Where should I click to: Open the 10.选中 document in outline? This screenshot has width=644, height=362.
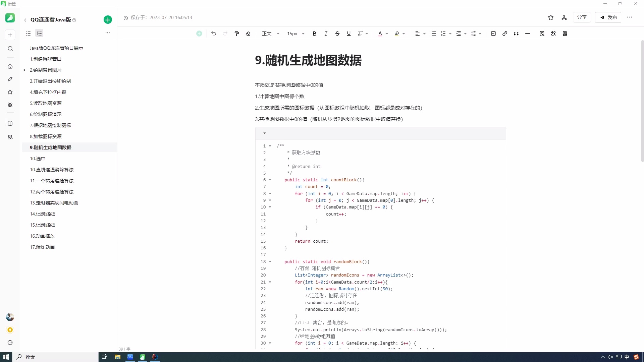tap(38, 159)
